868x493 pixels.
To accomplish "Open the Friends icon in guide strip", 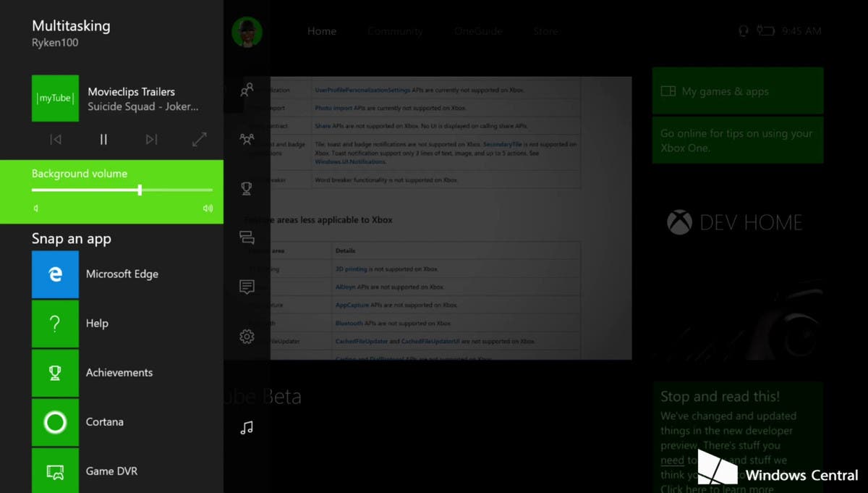I will (247, 90).
